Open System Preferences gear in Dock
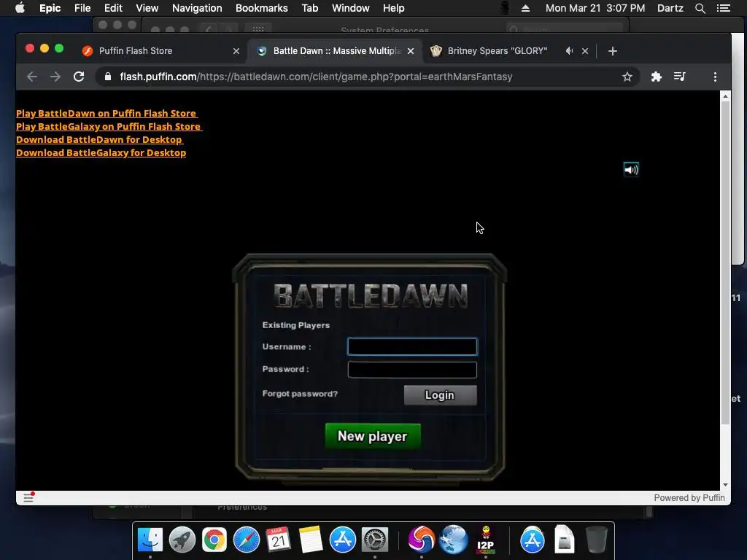 click(375, 540)
